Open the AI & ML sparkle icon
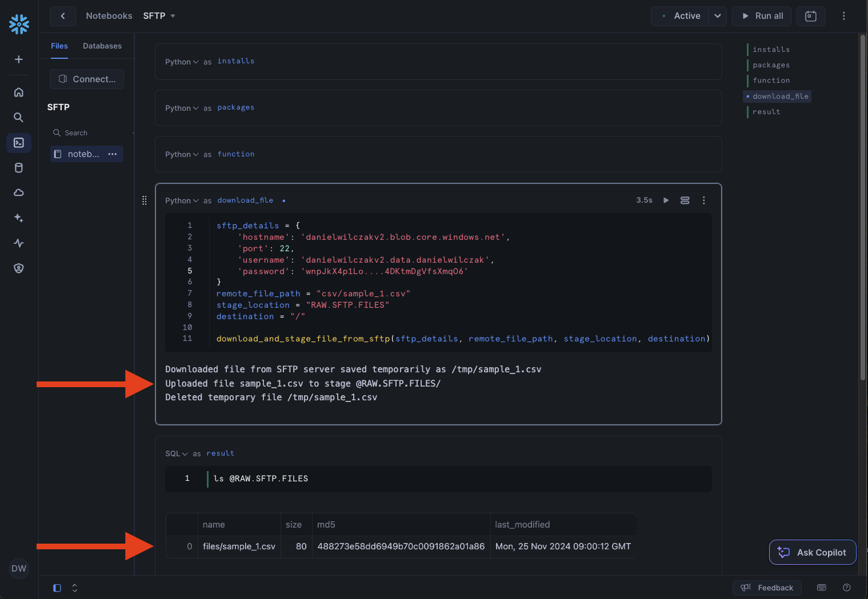 19,218
